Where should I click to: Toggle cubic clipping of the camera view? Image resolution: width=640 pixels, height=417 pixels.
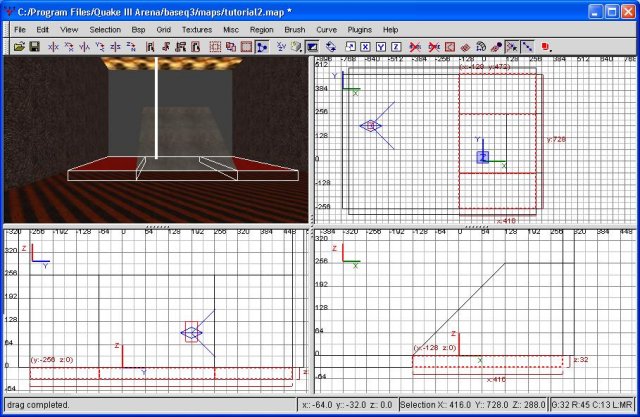click(x=312, y=47)
